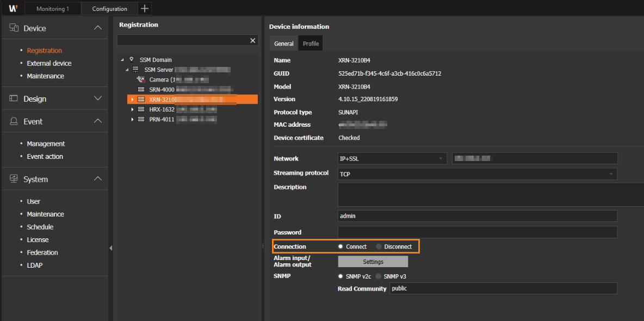Click the PRN-4011 recorder icon
This screenshot has height=321, width=644.
141,119
